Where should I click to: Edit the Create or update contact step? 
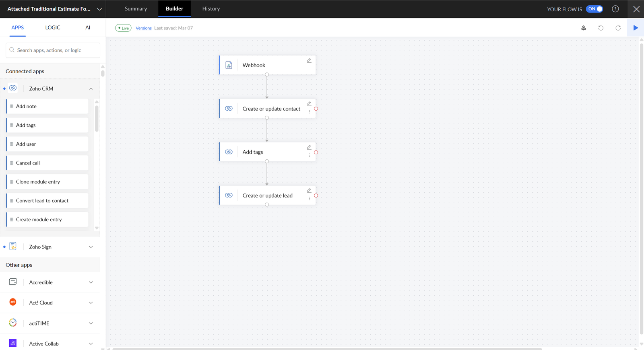tap(309, 104)
